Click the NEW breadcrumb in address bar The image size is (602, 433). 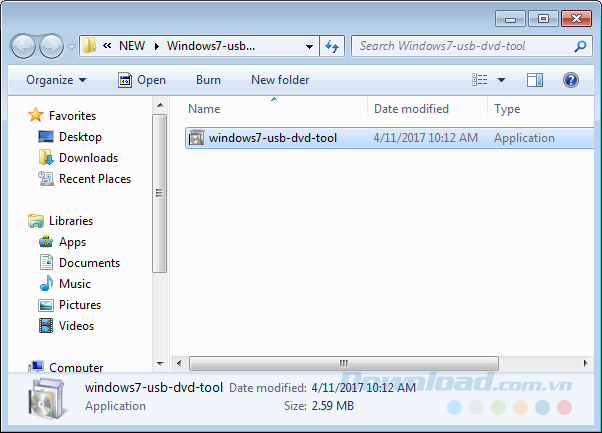pos(132,46)
